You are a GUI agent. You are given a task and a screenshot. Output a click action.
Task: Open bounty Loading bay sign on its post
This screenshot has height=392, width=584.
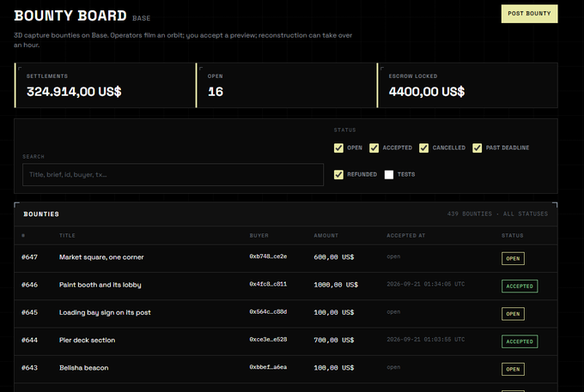105,312
